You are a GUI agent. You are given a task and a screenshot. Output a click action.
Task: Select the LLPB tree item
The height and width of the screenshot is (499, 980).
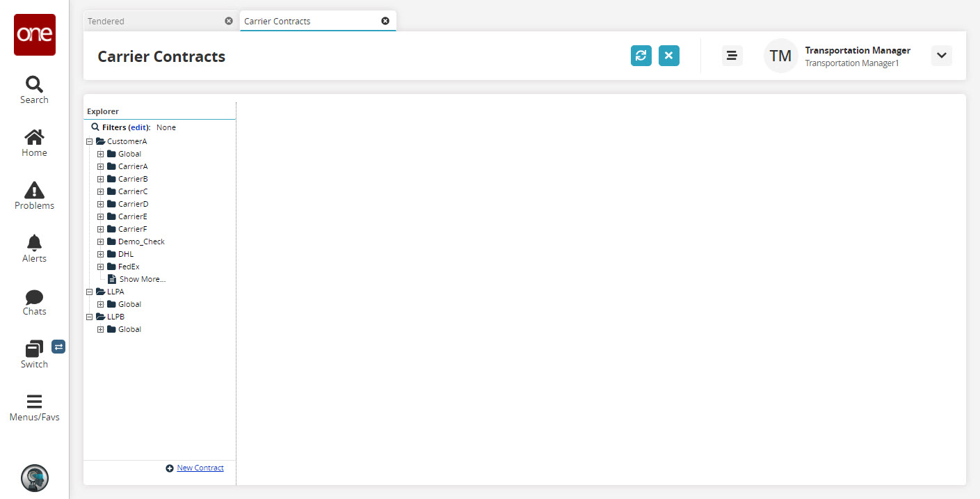coord(115,317)
